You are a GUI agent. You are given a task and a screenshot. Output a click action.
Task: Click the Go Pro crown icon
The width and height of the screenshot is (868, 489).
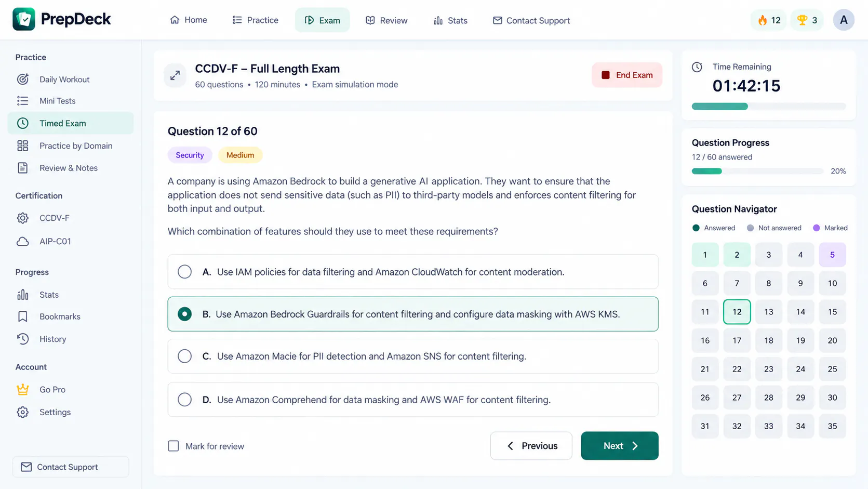pos(23,389)
